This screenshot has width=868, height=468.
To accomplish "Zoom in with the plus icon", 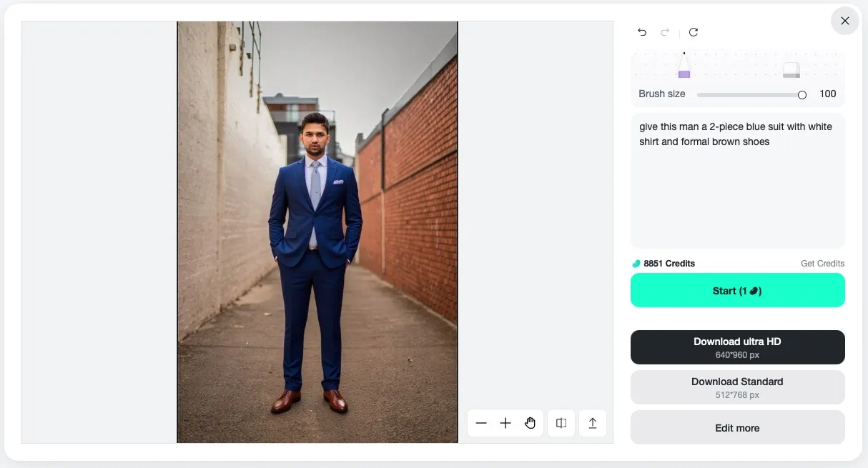I will point(505,424).
